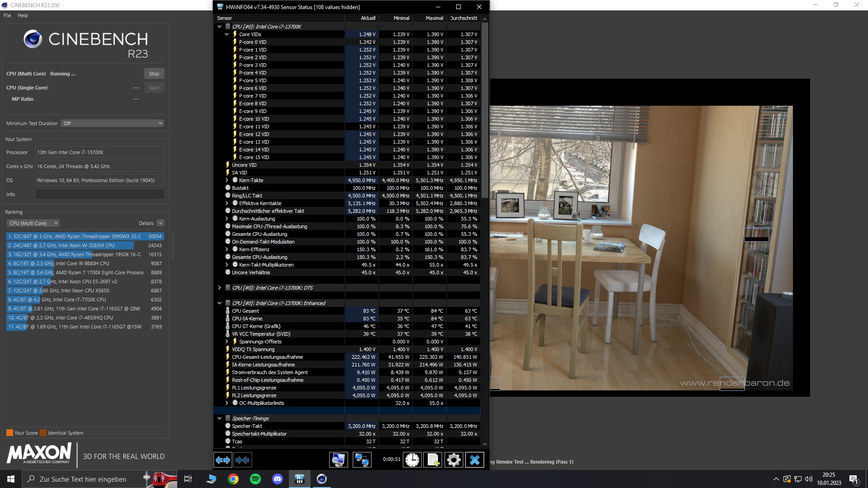868x488 pixels.
Task: Expand the CPU i7-13700K DTS section
Action: pos(219,288)
